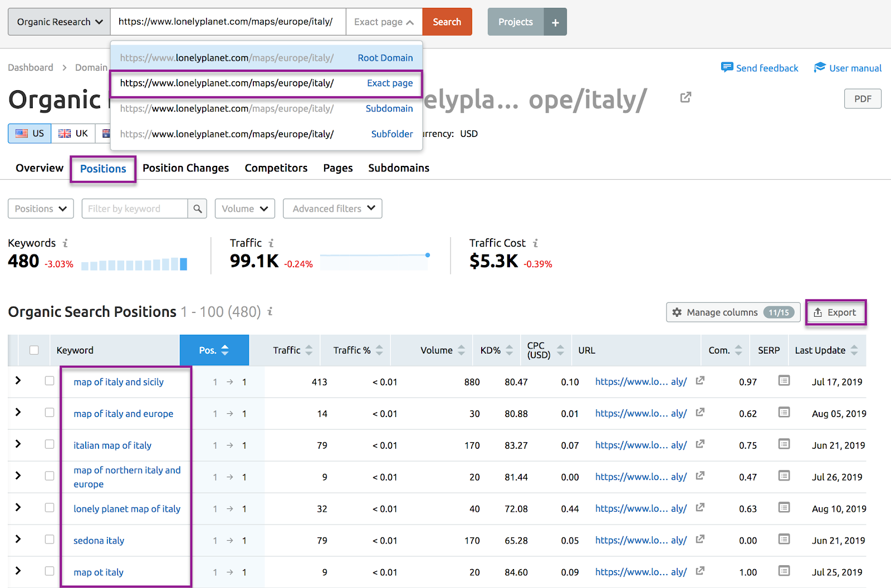Click the magnifier search icon in keyword filter
Viewport: 891px width, 588px height.
[x=197, y=209]
